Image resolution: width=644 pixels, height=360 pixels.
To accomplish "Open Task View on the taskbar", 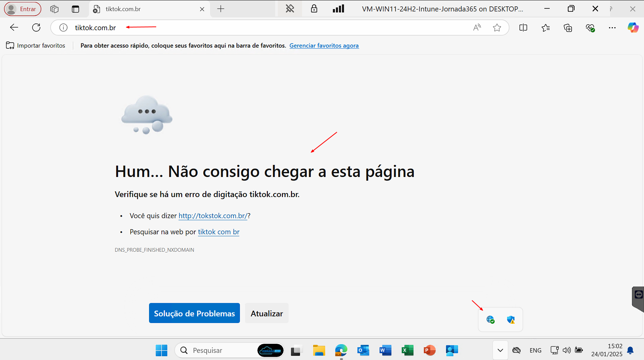I will (x=297, y=351).
